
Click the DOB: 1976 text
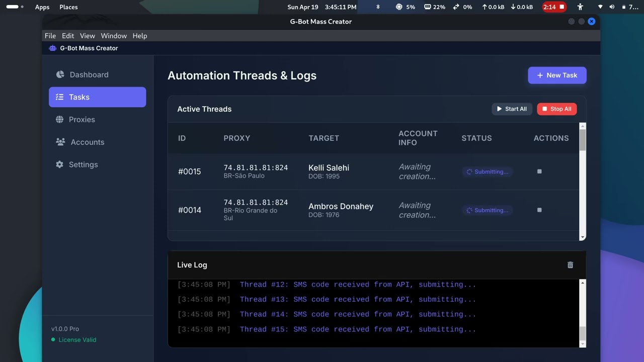point(324,215)
